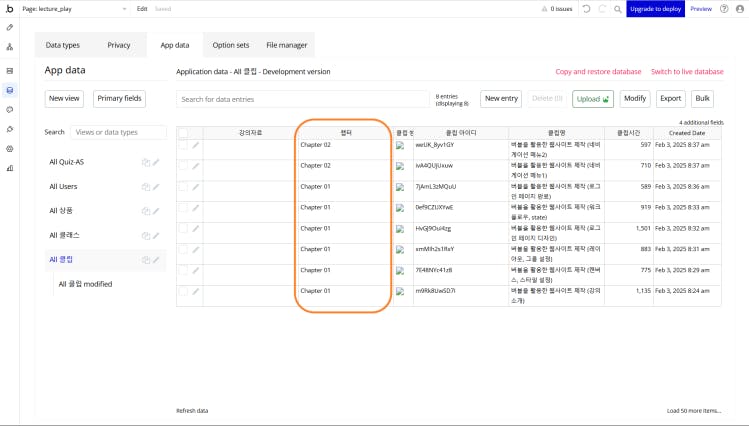Click Copy and restore database link

point(598,72)
